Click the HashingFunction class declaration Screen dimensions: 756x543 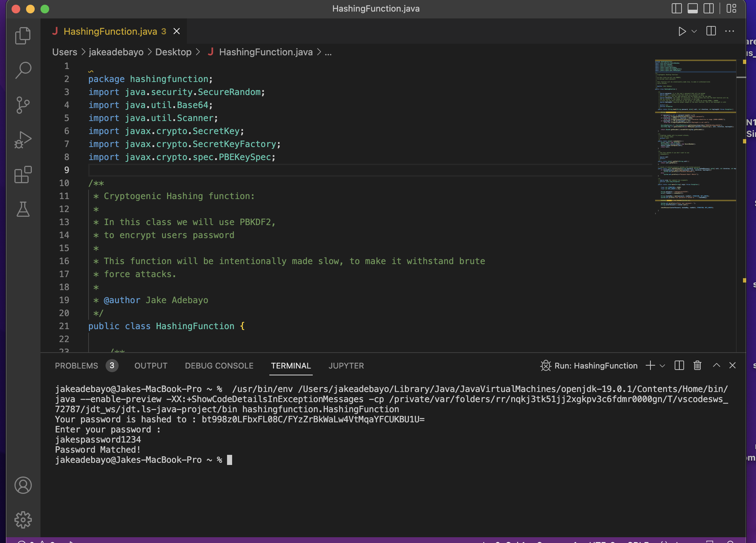click(166, 326)
